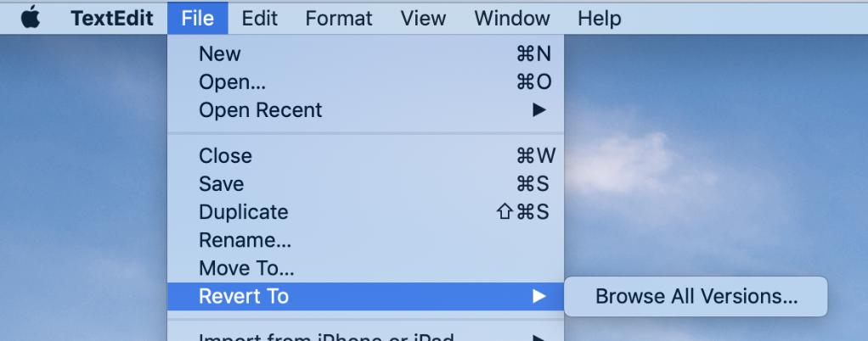Open the TextEdit application menu
Viewport: 868px width, 341px height.
click(x=112, y=19)
